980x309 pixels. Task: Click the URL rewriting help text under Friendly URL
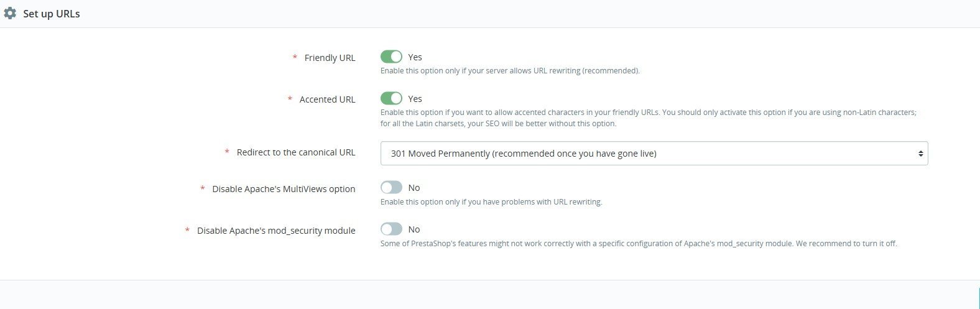point(510,71)
